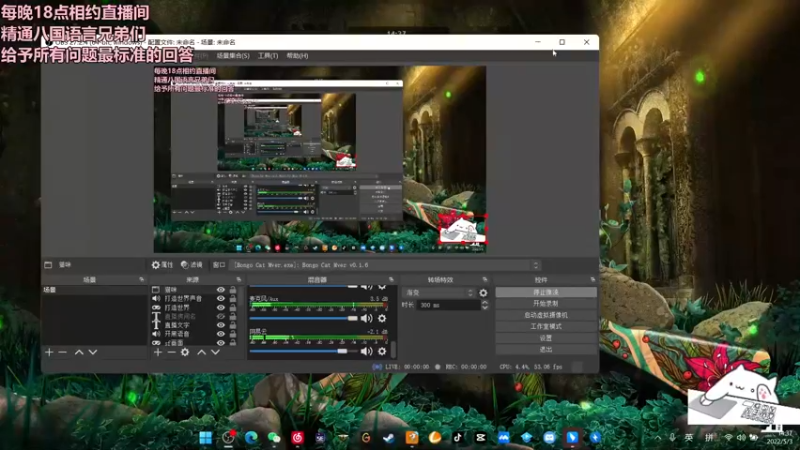Move scene up in the scenes list
Viewport: 800px width, 450px height.
(79, 352)
